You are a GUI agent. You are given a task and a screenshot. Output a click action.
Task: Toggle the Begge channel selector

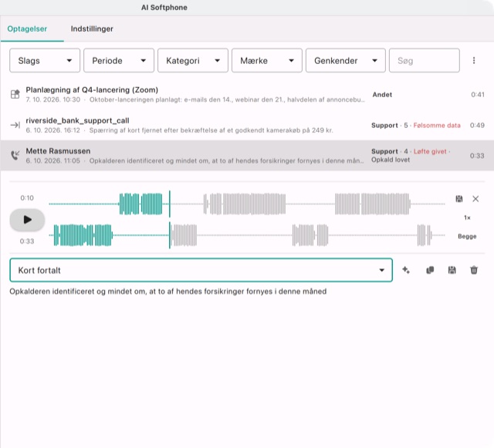[x=467, y=236]
